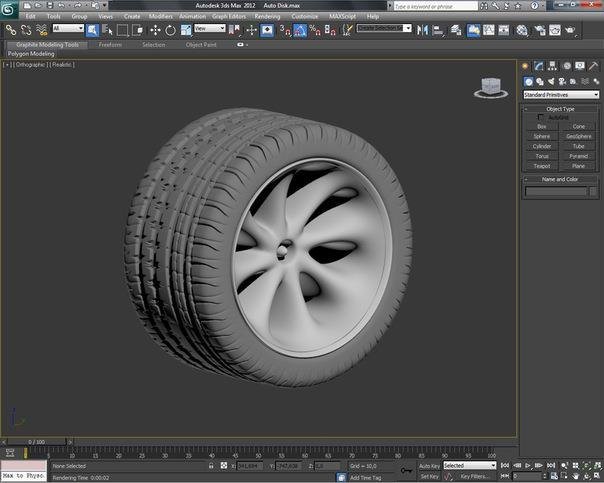
Task: Click the Mirror tool icon
Action: [422, 30]
